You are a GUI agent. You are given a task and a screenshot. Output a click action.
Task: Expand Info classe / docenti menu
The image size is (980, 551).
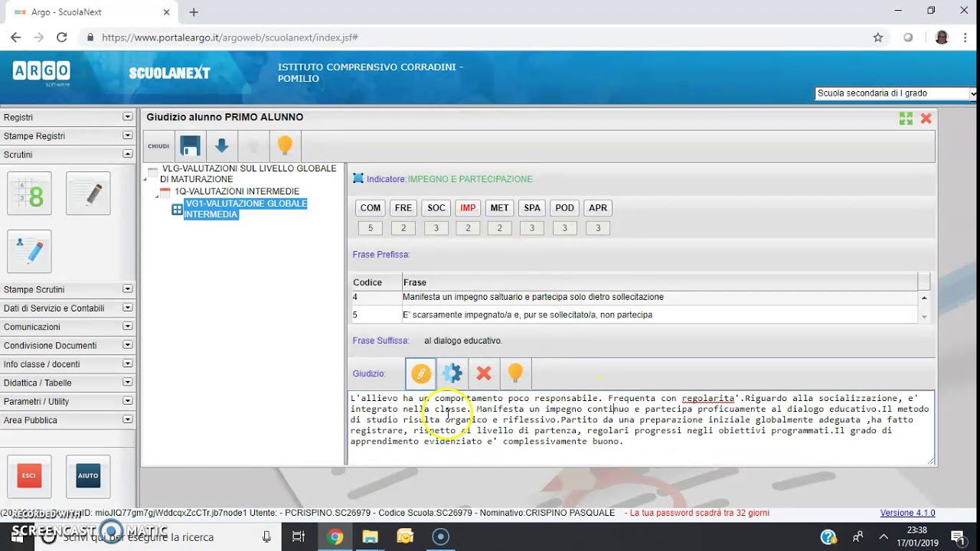127,364
